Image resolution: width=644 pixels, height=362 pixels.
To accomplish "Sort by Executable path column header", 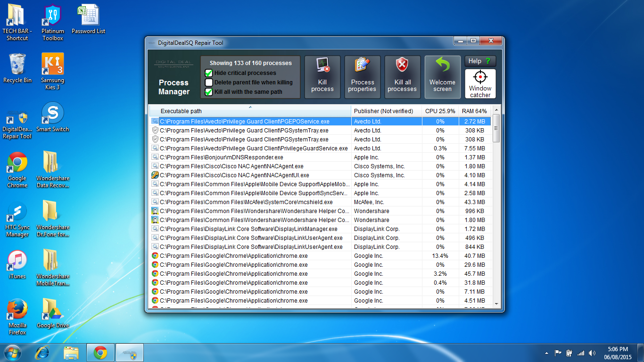I will tap(250, 111).
